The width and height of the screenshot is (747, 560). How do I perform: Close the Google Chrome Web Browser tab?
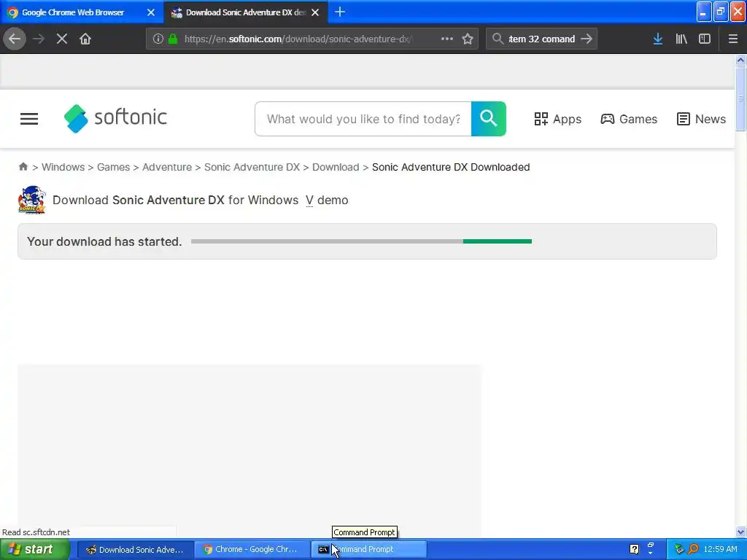[x=151, y=12]
